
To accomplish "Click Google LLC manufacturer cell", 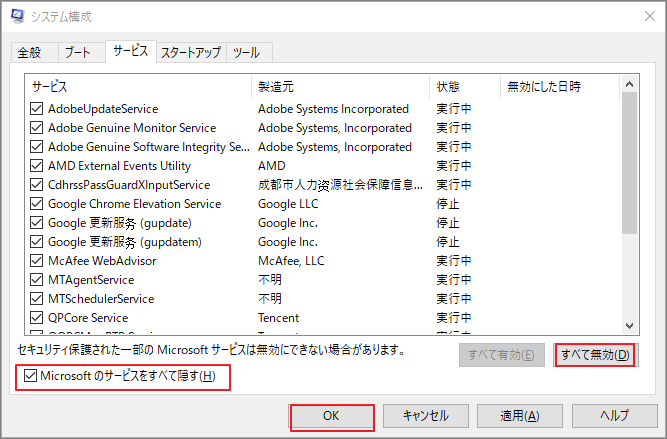I will tap(288, 204).
